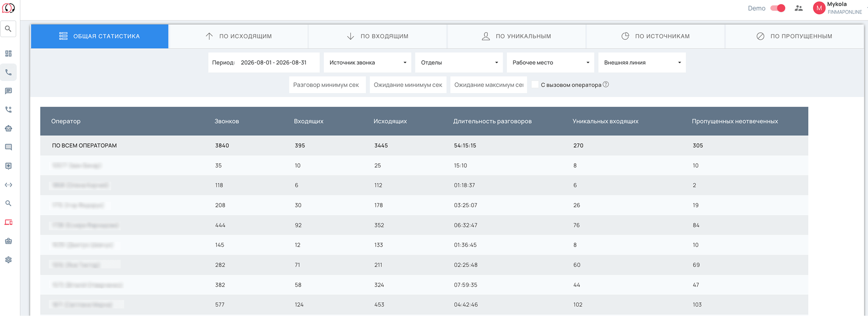Click the Разговор минимум сек field
Image resolution: width=868 pixels, height=316 pixels.
click(327, 85)
